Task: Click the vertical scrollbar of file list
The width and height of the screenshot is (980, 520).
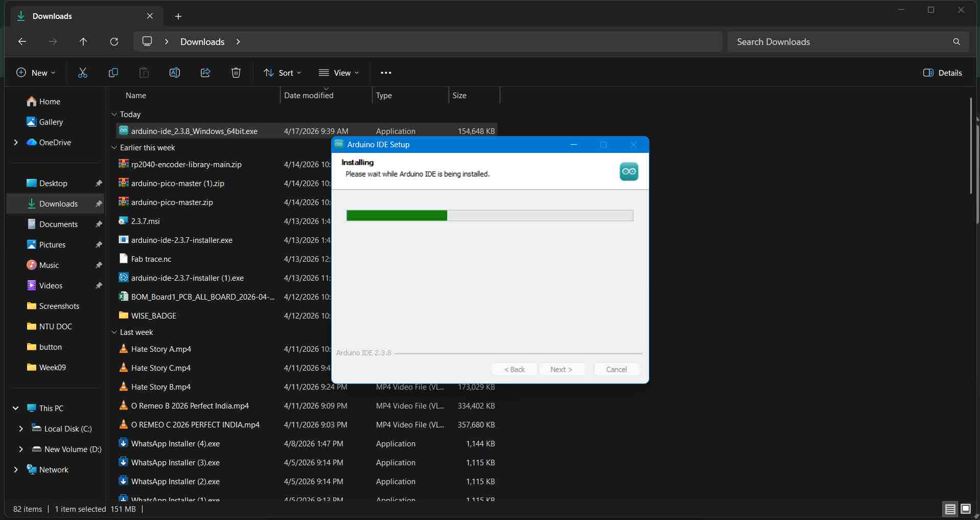Action: [x=971, y=146]
